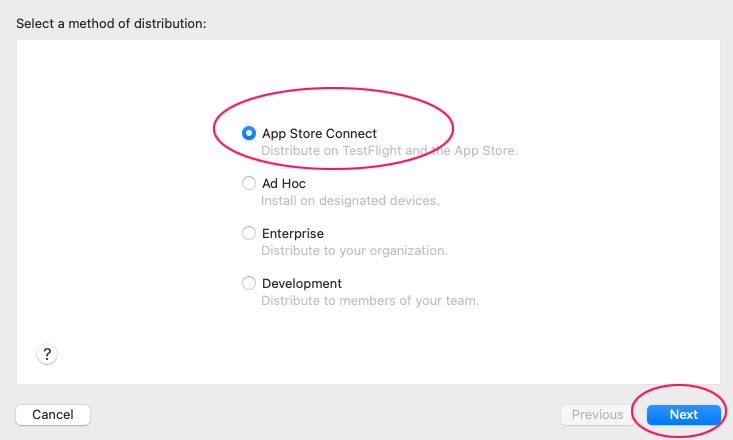Continue with the blue Next button
Screen dimensions: 733x440
point(683,415)
